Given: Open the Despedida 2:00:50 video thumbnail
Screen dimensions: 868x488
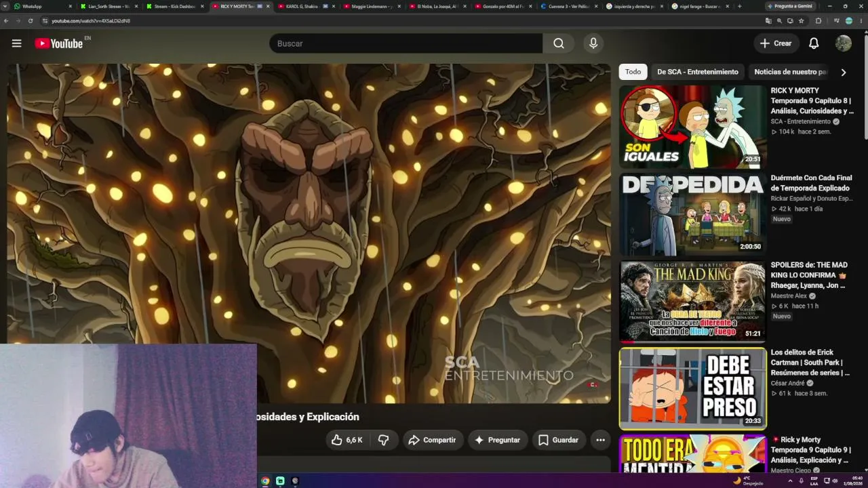Looking at the screenshot, I should [692, 214].
